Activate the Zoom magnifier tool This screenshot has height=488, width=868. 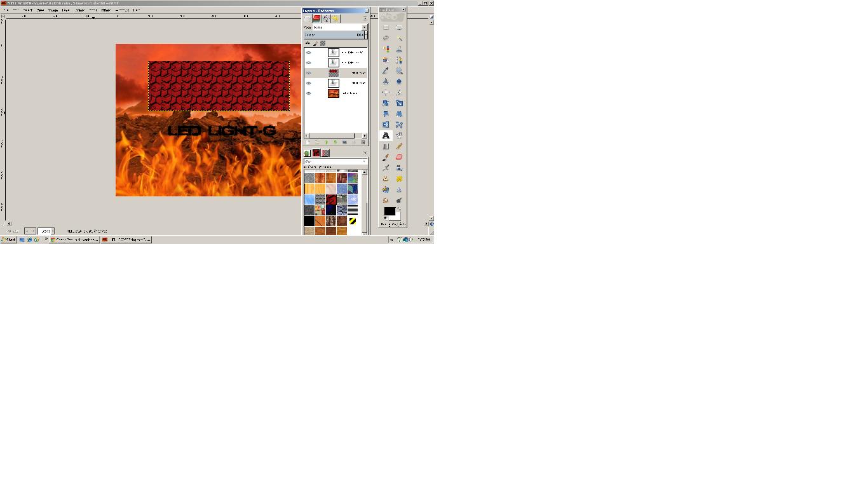(x=399, y=71)
